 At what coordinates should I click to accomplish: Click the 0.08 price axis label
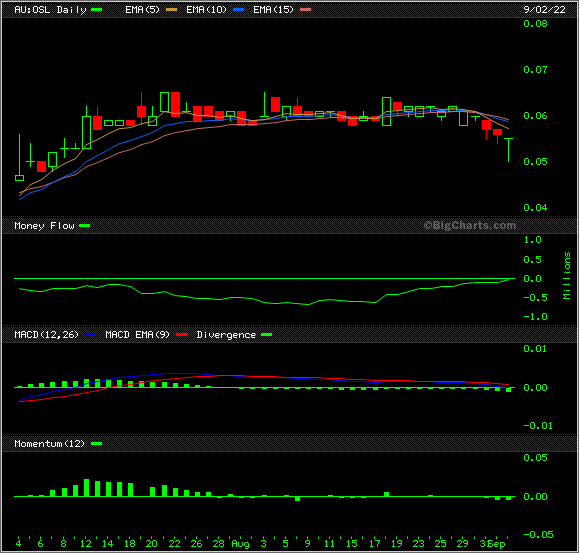[x=535, y=24]
